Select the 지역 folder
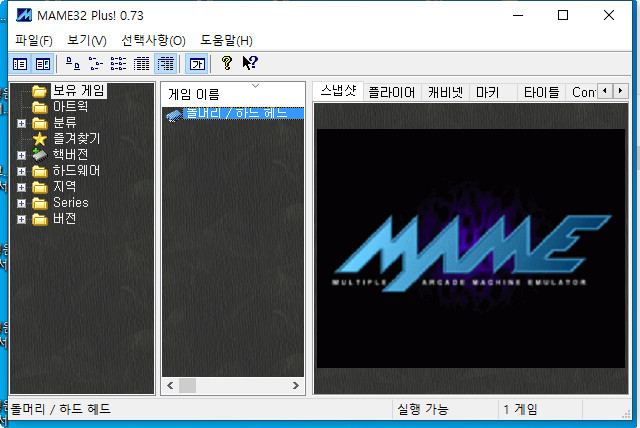 64,186
